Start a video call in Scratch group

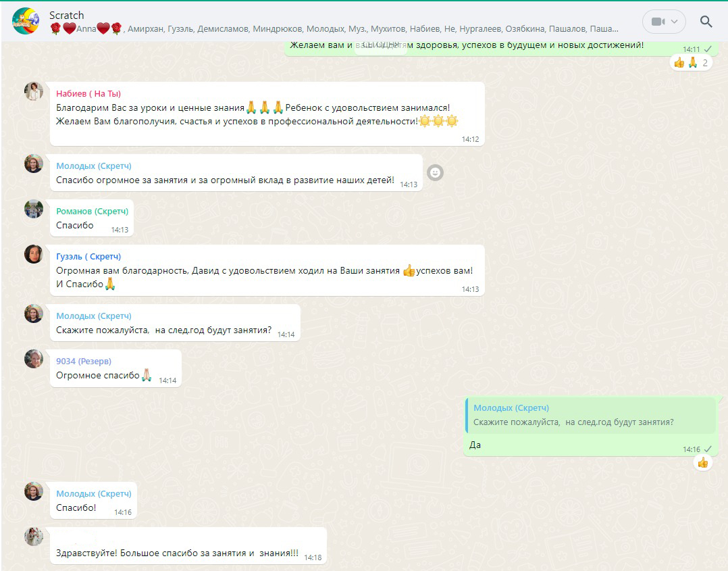click(657, 22)
